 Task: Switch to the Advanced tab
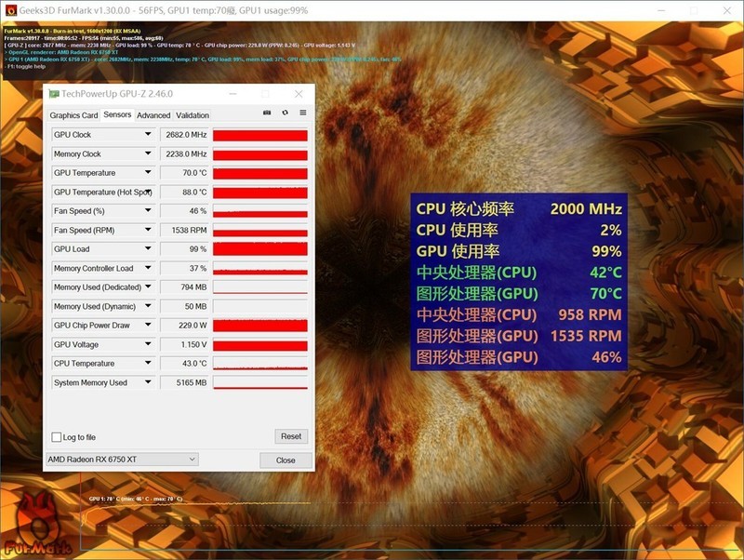coord(153,115)
